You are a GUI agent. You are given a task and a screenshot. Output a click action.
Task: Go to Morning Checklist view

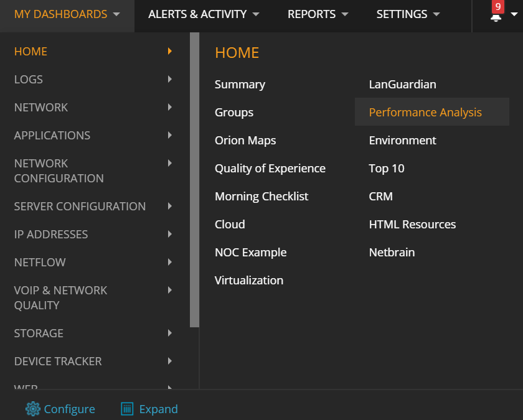click(x=261, y=197)
